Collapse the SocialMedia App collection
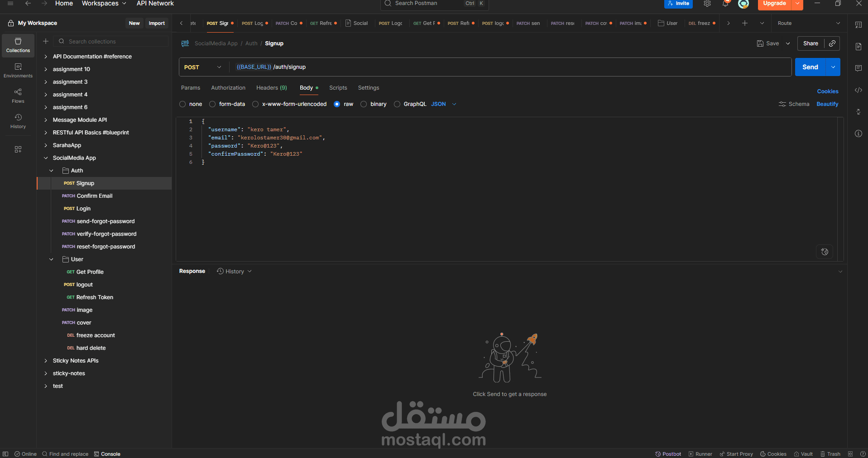 (46, 158)
